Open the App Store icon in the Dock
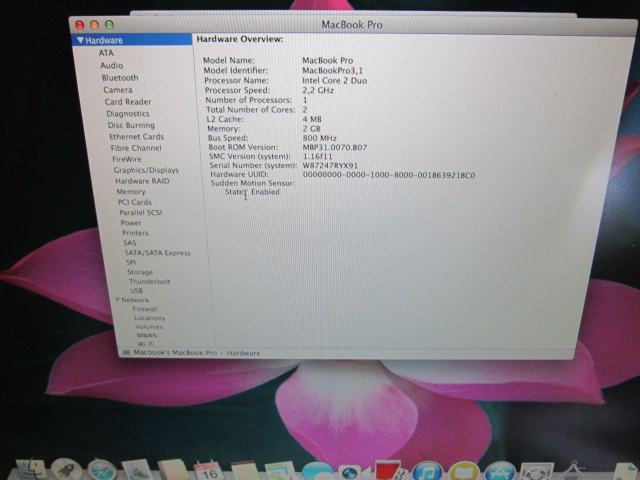 tap(500, 471)
